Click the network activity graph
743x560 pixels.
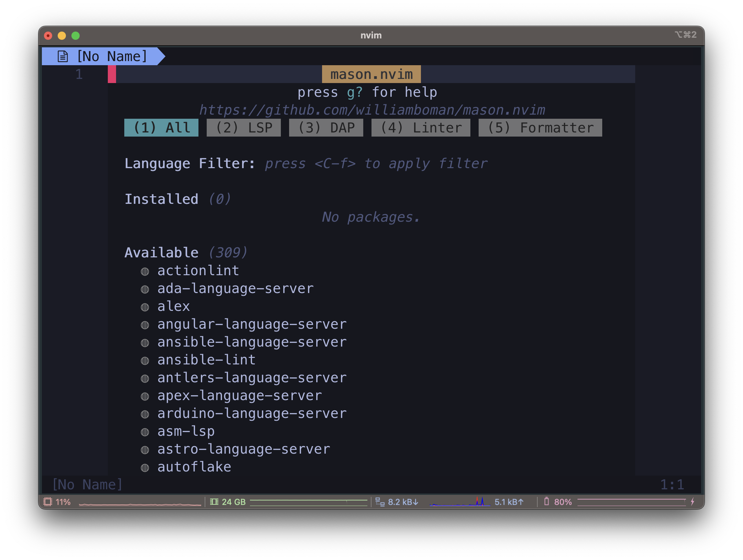pyautogui.click(x=460, y=502)
